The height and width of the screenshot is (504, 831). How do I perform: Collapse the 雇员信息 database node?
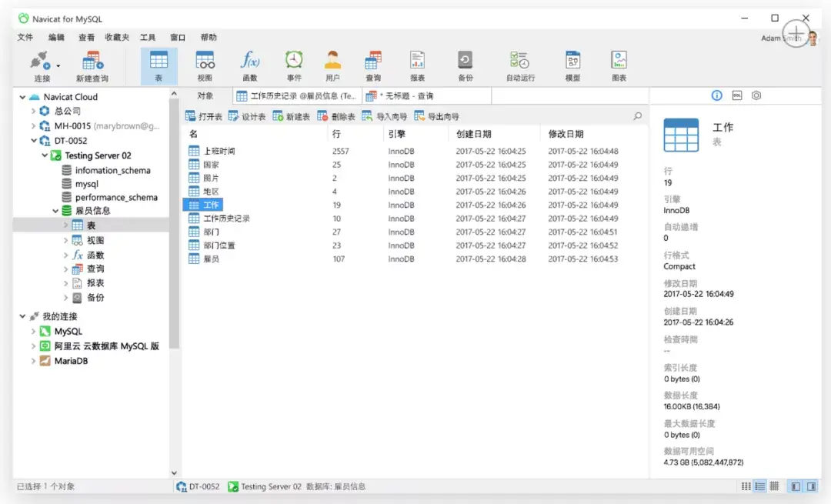click(x=55, y=210)
